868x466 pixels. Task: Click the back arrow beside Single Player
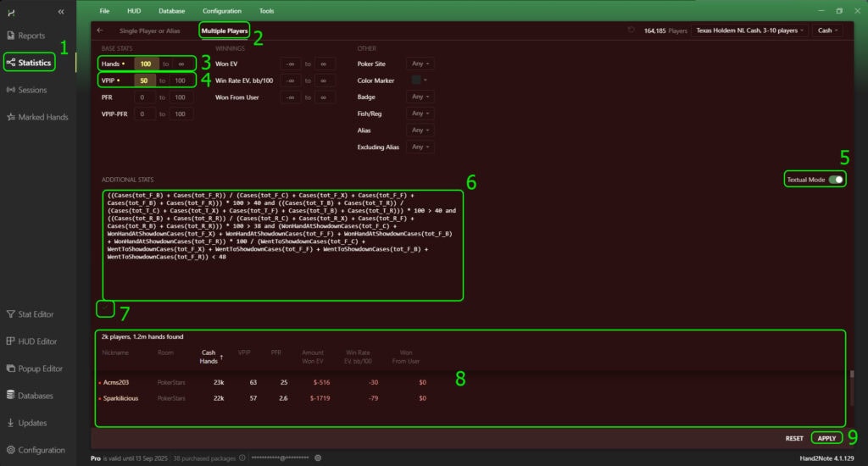coord(100,31)
